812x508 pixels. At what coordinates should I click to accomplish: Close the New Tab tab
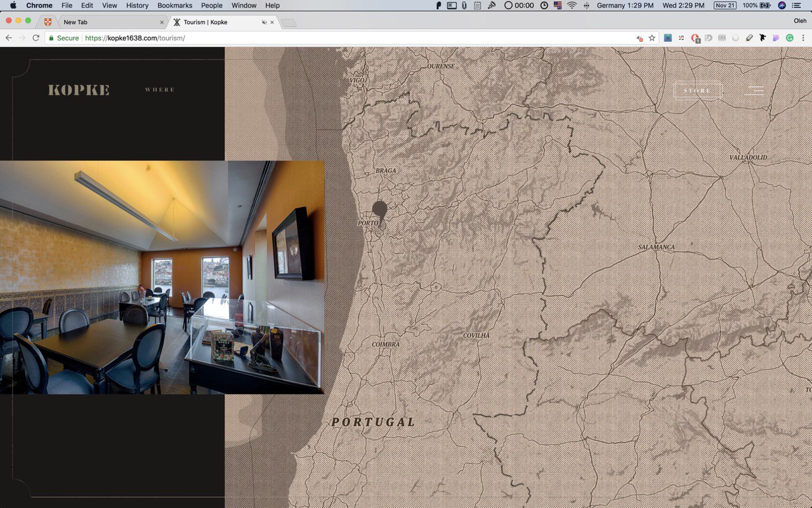(x=162, y=22)
